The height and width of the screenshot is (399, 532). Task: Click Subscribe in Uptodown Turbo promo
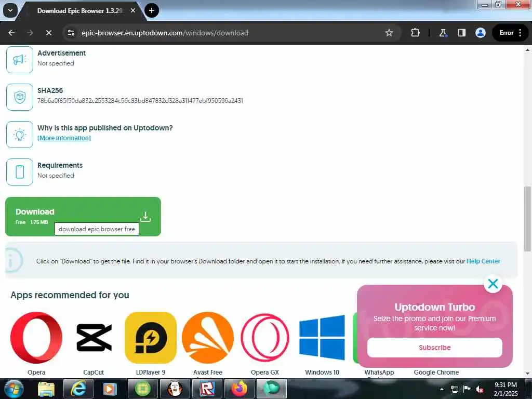(x=435, y=348)
